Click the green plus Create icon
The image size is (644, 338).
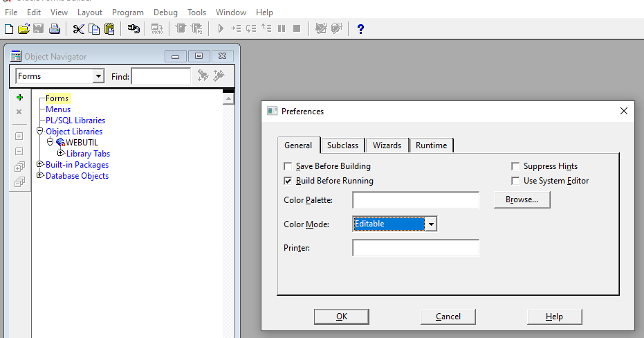pos(19,98)
